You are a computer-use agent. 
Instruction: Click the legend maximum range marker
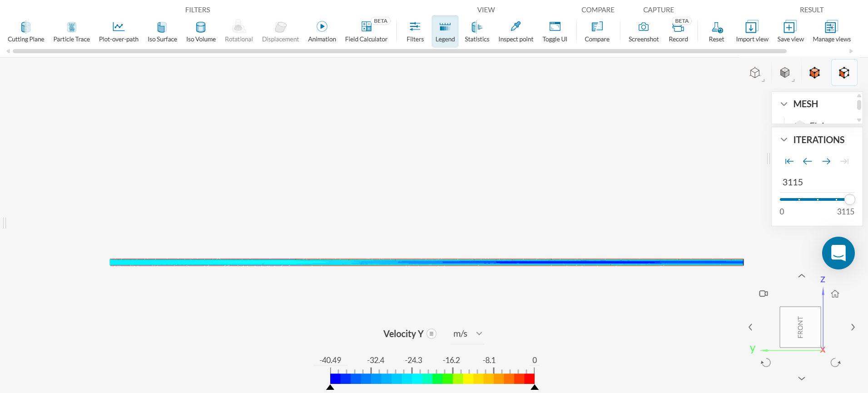535,388
